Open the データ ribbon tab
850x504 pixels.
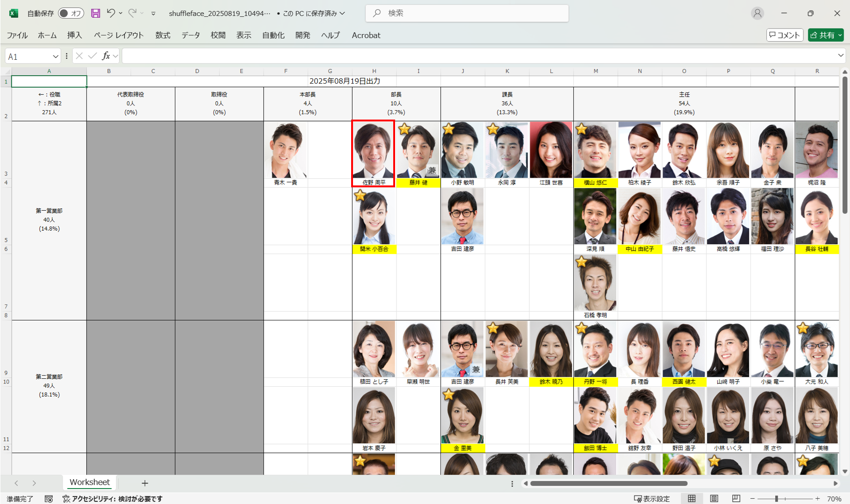coord(190,35)
